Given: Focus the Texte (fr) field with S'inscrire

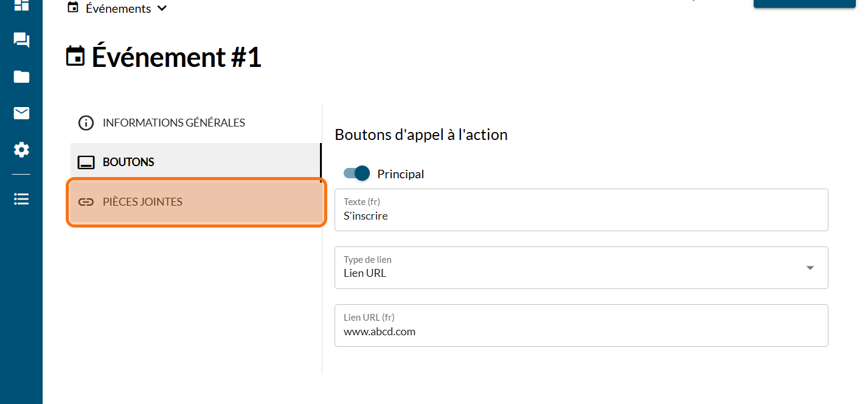Looking at the screenshot, I should point(581,215).
